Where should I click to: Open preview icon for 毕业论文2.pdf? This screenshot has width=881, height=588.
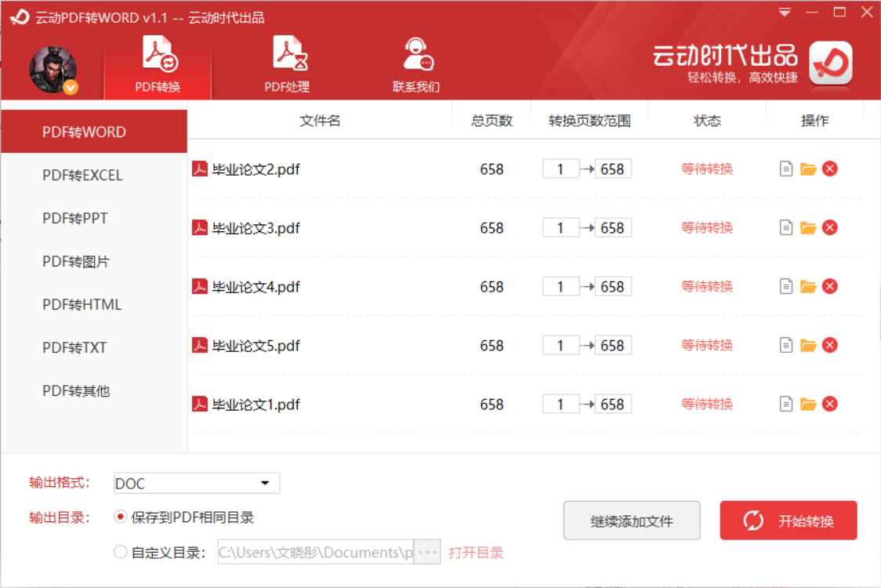[x=786, y=168]
